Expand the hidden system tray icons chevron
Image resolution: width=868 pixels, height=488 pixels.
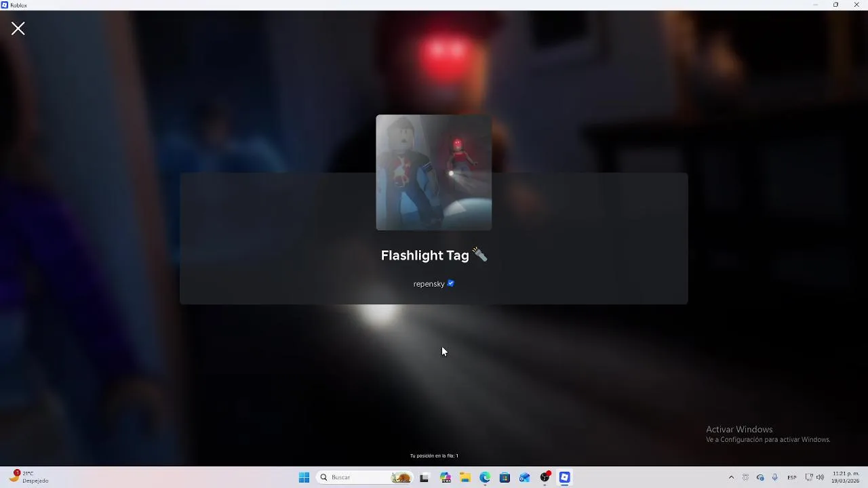pyautogui.click(x=731, y=477)
